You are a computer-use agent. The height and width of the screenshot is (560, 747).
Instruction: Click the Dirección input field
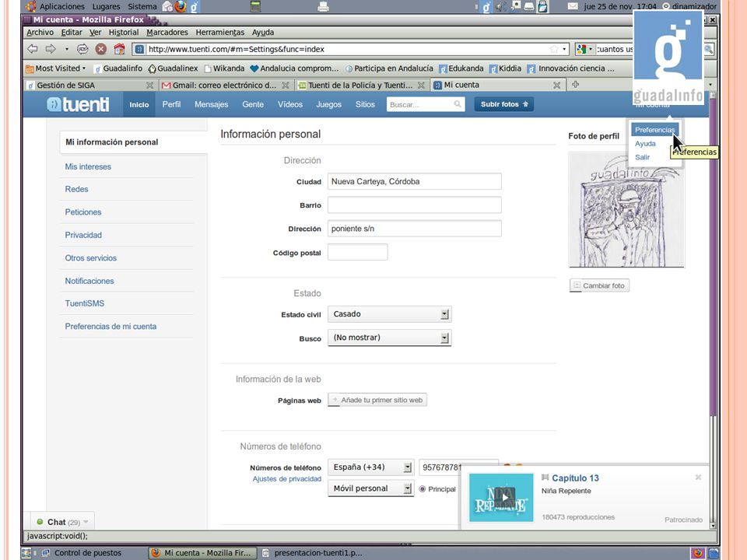click(x=415, y=229)
